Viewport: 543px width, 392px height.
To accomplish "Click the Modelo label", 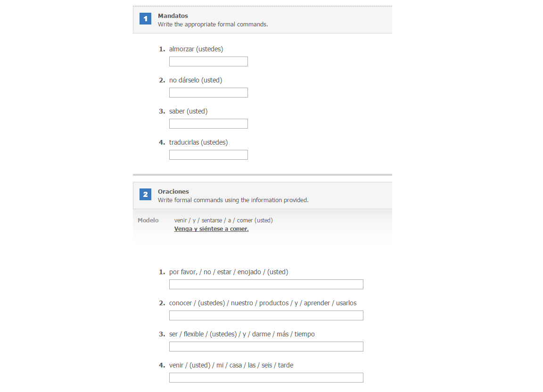I will (x=148, y=220).
